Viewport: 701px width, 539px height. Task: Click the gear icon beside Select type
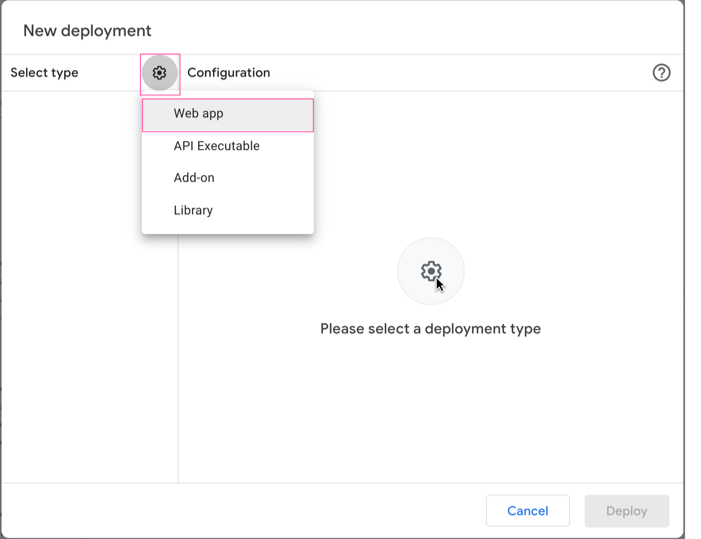tap(159, 73)
